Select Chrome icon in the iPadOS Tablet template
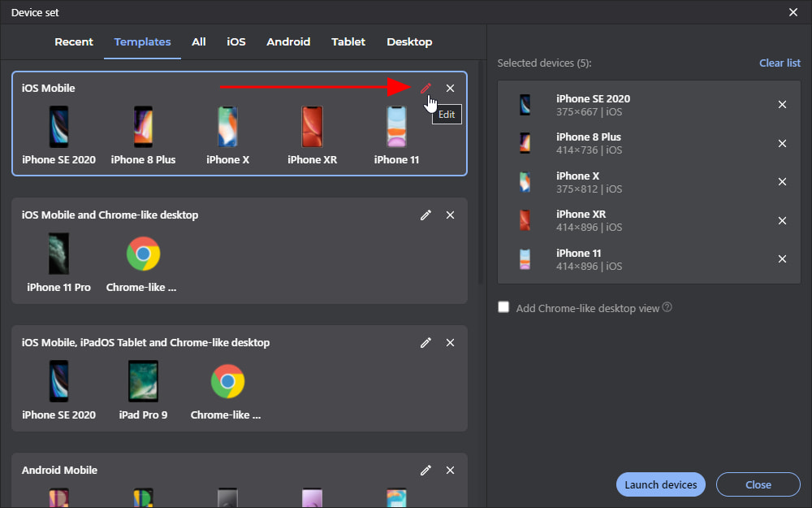812x508 pixels. click(228, 381)
